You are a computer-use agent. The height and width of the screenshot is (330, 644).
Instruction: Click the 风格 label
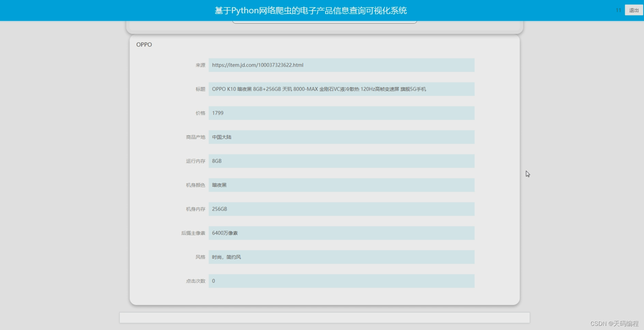click(x=200, y=257)
